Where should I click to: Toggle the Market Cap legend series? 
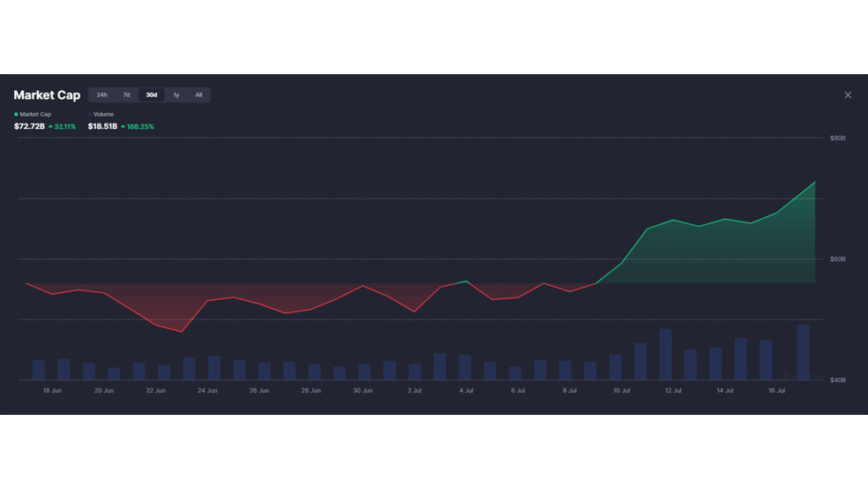point(32,114)
